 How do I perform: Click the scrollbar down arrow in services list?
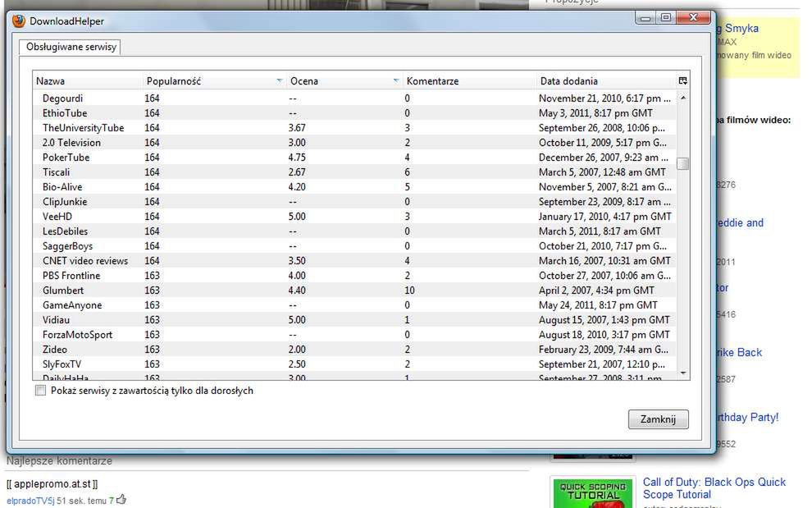[683, 373]
